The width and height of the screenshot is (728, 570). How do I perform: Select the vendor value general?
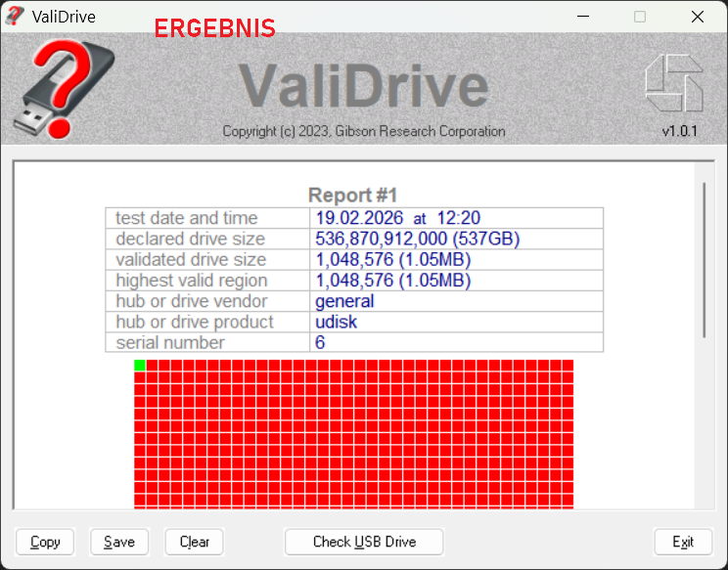coord(344,301)
